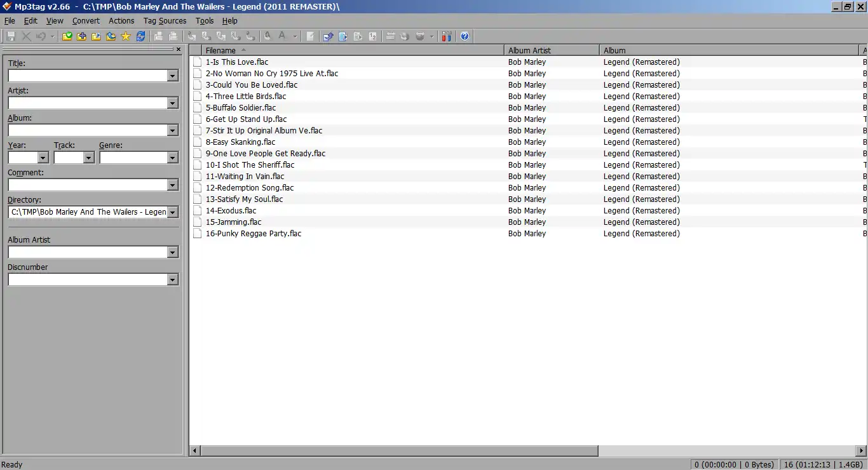Click the Remove tag X icon
This screenshot has height=470, width=868.
point(27,36)
